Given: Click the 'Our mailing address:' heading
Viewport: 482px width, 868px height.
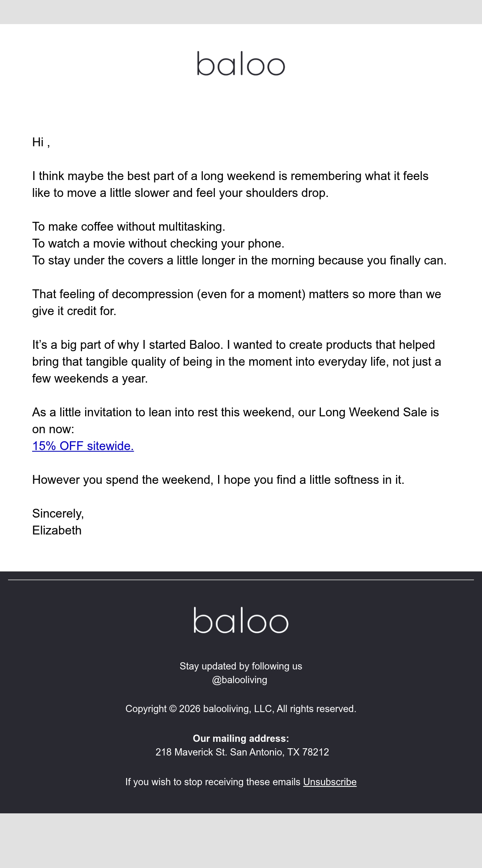Looking at the screenshot, I should pyautogui.click(x=241, y=739).
